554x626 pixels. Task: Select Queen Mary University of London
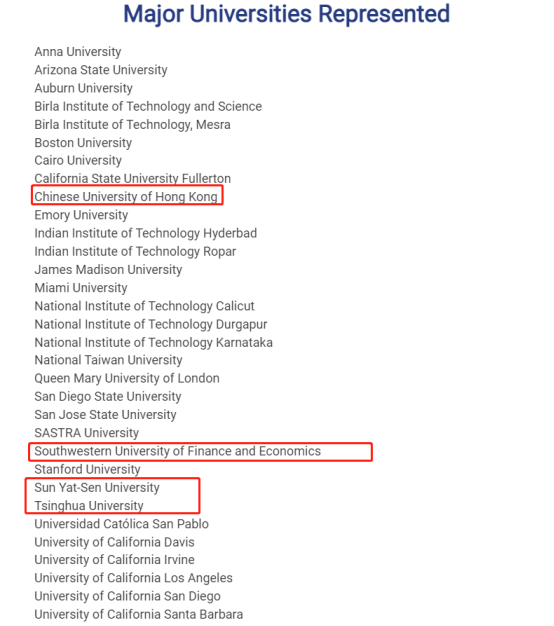[127, 378]
